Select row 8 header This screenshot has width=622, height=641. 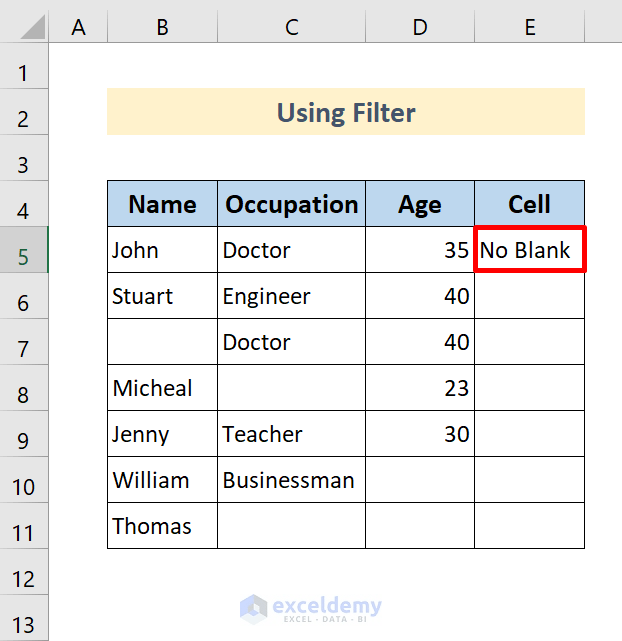pyautogui.click(x=24, y=388)
